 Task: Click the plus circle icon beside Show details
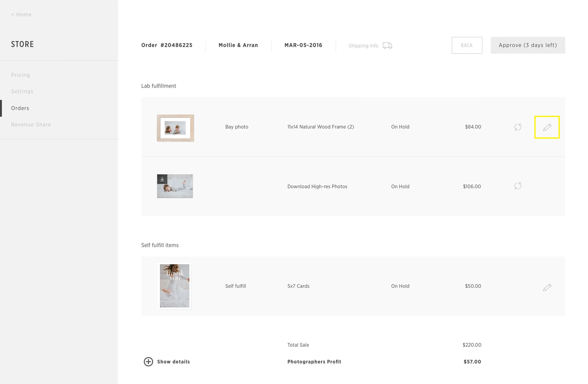coord(148,361)
